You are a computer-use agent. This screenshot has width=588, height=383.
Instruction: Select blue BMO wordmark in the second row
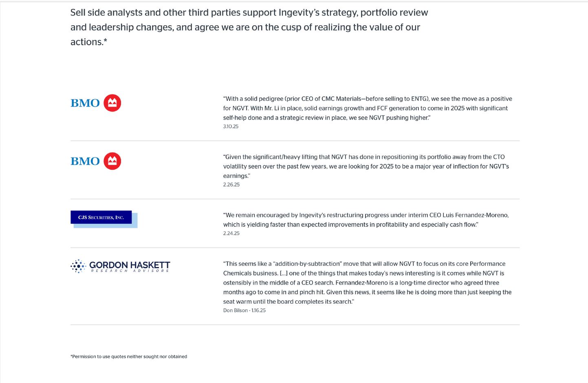[85, 162]
